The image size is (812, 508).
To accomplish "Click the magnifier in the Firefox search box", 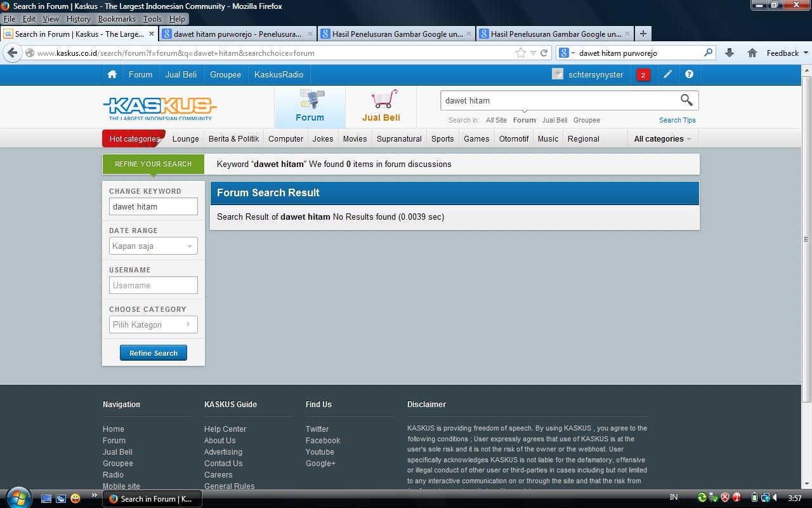I will [709, 53].
